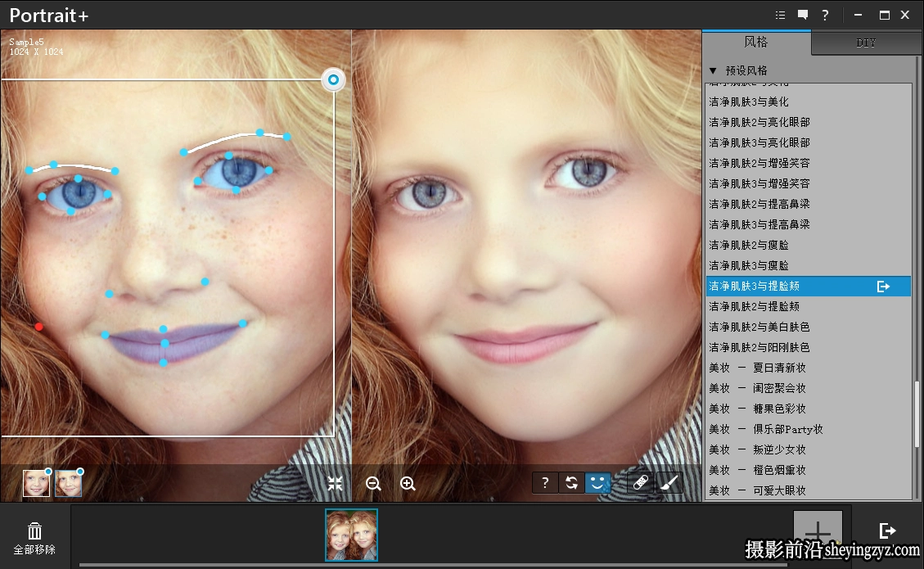Screen dimensions: 924x569
Task: Choose preset 洁净肌肤2与美白肤色
Action: coord(809,327)
